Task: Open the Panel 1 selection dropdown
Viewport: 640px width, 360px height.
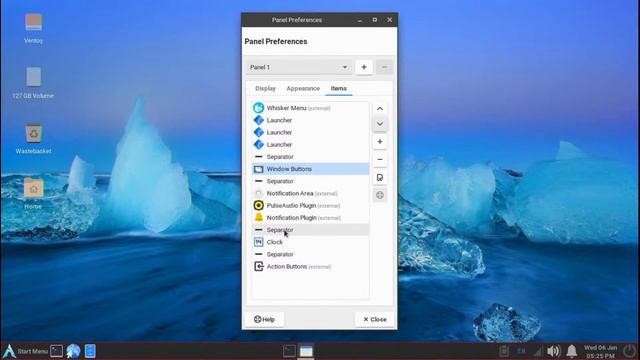Action: [299, 67]
